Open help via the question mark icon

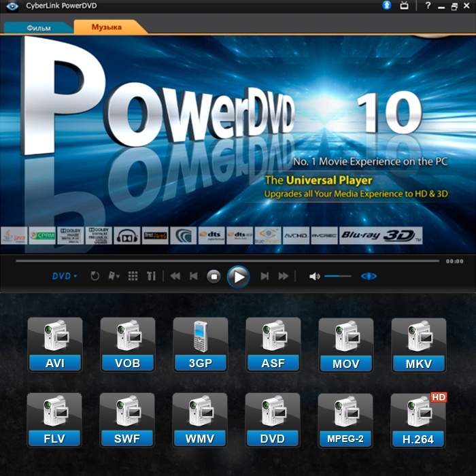pos(428,5)
